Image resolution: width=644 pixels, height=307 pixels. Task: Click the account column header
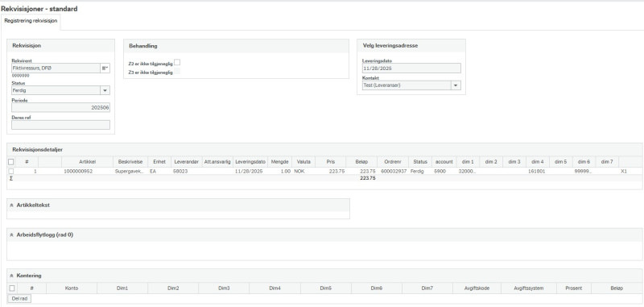[444, 162]
